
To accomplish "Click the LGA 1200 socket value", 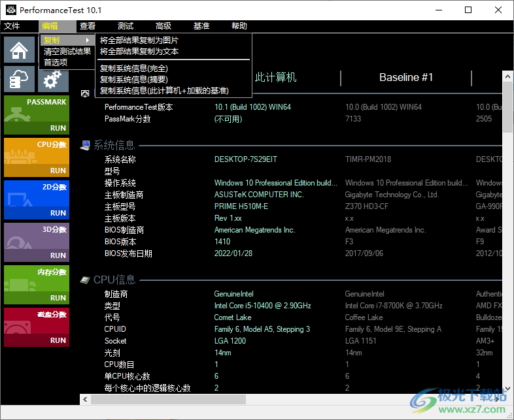I will click(230, 341).
